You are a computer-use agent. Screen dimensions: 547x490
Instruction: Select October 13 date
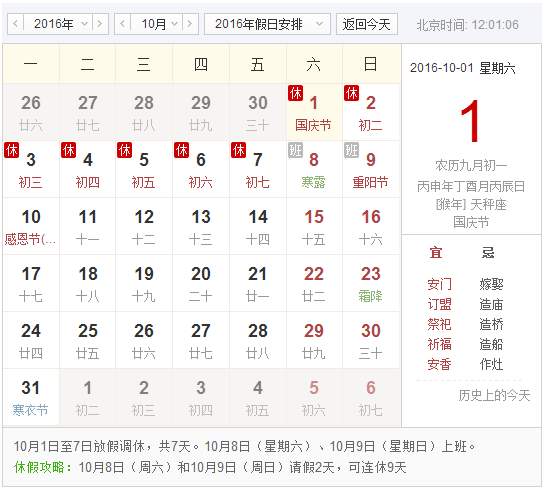pyautogui.click(x=201, y=226)
